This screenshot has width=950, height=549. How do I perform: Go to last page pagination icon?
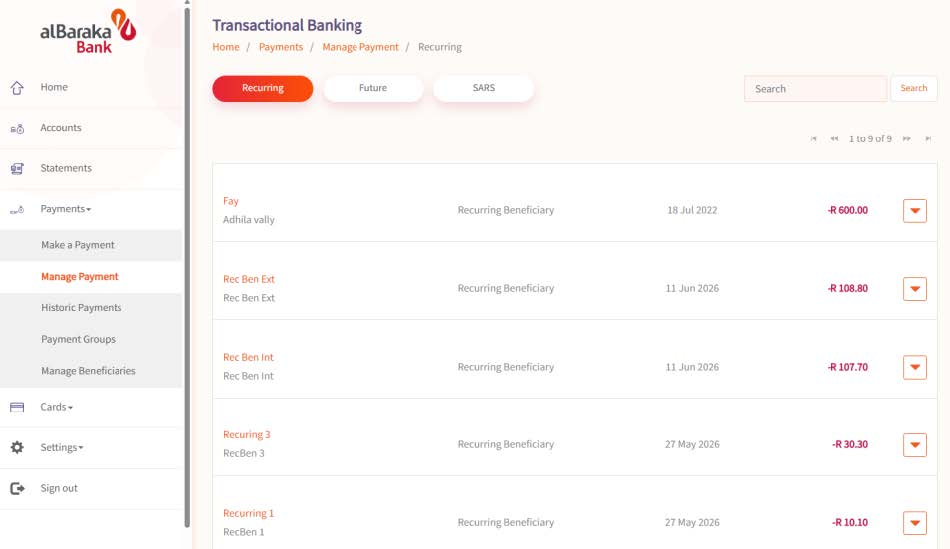pyautogui.click(x=928, y=139)
